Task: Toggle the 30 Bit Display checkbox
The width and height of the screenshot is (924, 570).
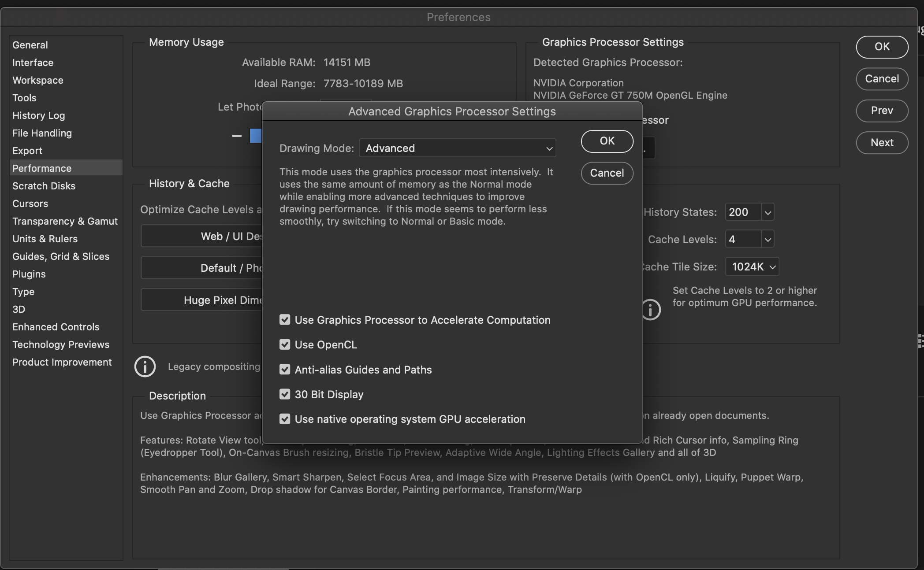Action: [285, 394]
